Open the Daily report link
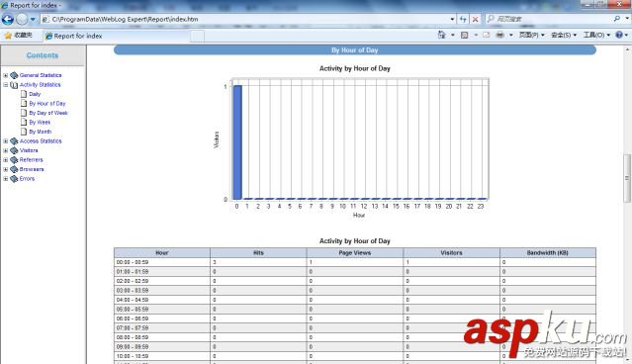Viewport: 632px width, 364px height. click(x=35, y=94)
